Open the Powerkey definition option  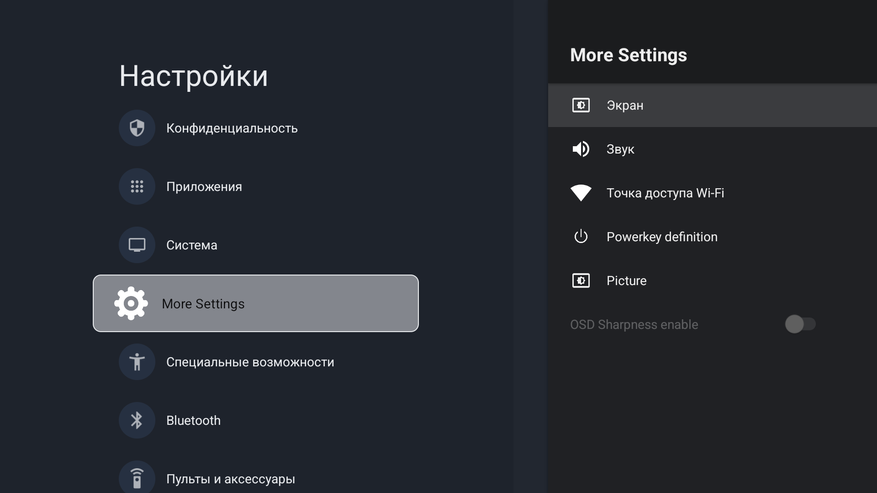tap(662, 237)
